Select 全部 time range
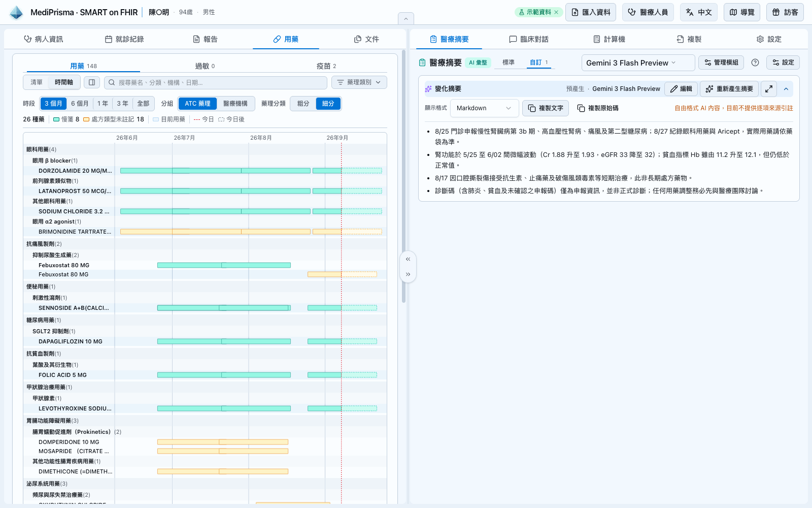This screenshot has height=508, width=812. [143, 104]
